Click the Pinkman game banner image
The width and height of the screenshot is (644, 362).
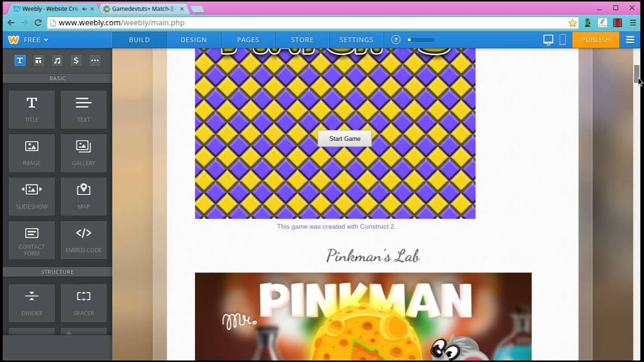click(363, 317)
